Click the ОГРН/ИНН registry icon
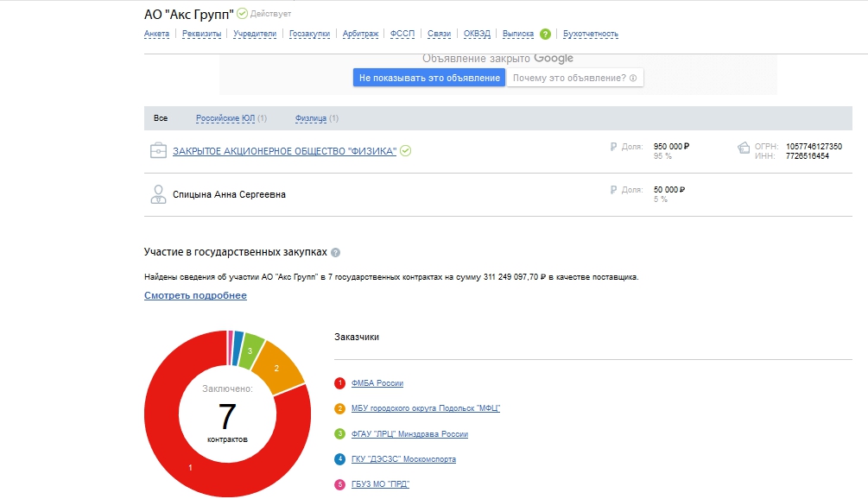 pos(744,148)
